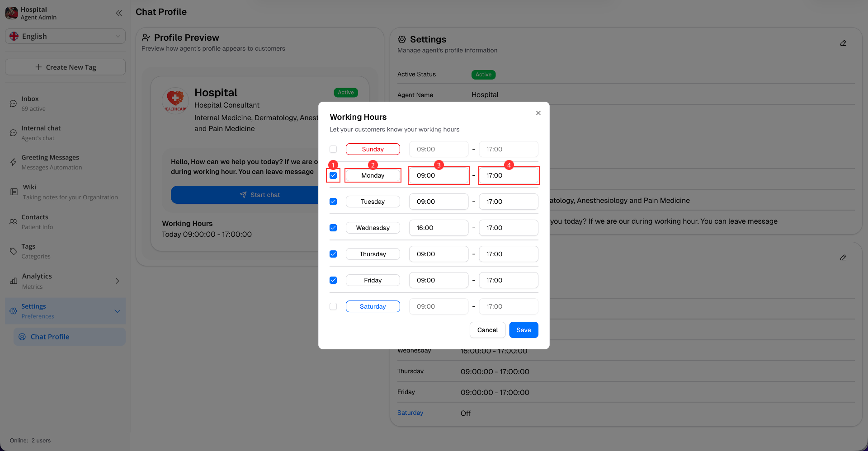868x451 pixels.
Task: Open the English language dropdown
Action: 65,36
